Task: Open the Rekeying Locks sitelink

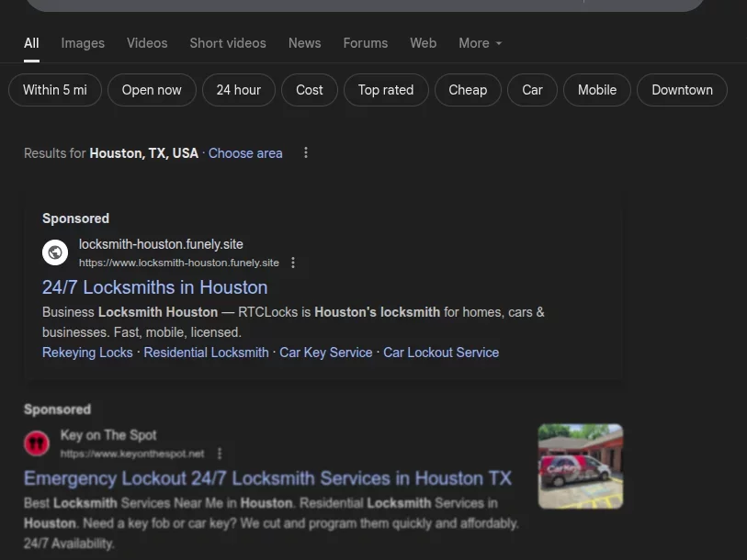Action: (x=87, y=353)
